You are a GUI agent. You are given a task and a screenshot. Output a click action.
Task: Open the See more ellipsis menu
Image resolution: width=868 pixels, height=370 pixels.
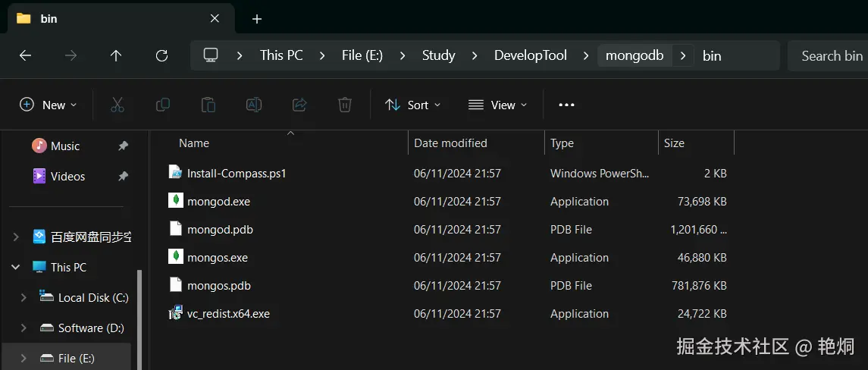click(x=566, y=105)
